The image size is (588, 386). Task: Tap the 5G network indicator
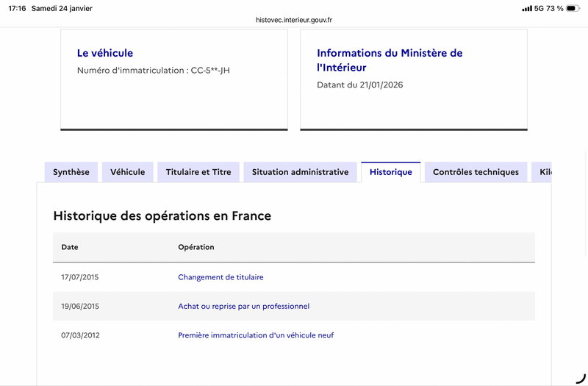(539, 8)
